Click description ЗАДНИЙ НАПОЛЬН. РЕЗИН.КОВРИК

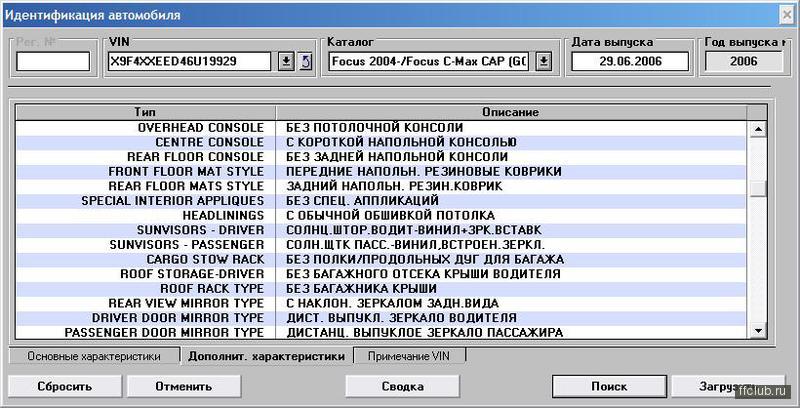click(394, 186)
